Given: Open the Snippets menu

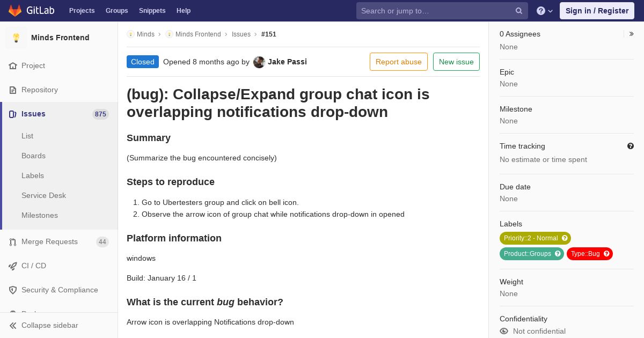Looking at the screenshot, I should (152, 11).
